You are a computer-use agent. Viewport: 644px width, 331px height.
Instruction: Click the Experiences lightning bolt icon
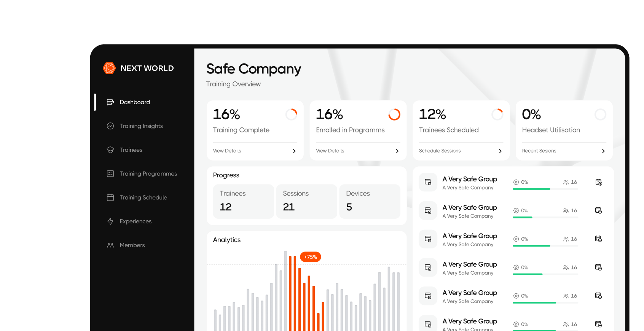tap(110, 221)
